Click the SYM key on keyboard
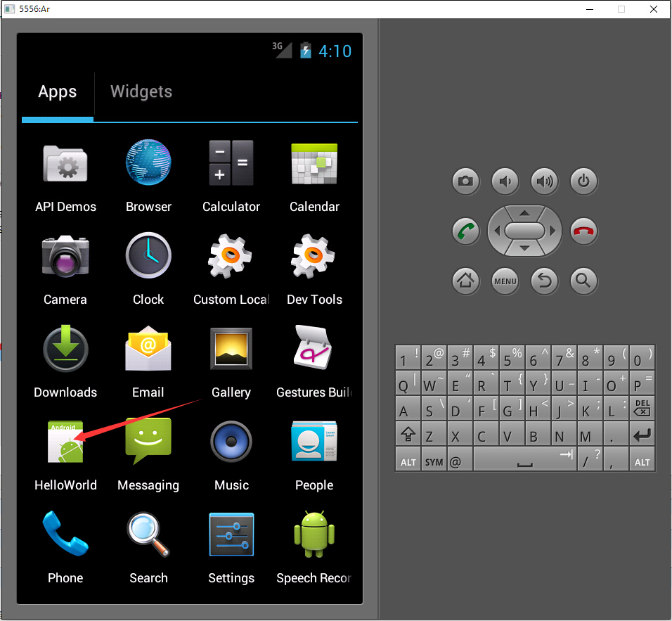 pyautogui.click(x=434, y=459)
